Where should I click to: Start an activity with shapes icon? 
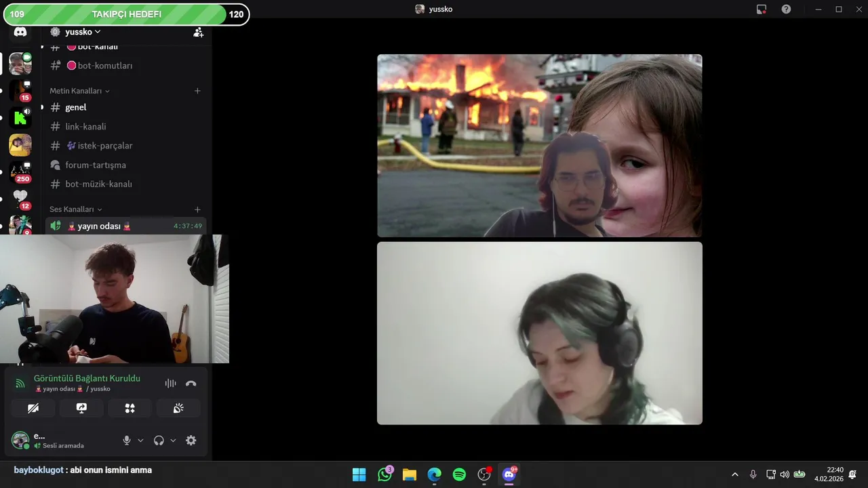point(130,408)
